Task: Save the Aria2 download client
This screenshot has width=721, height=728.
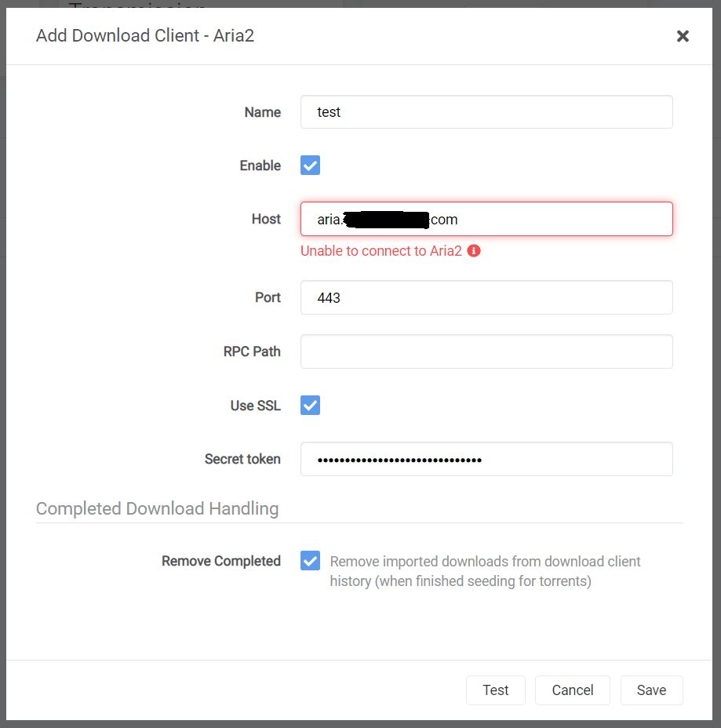Action: pos(651,690)
